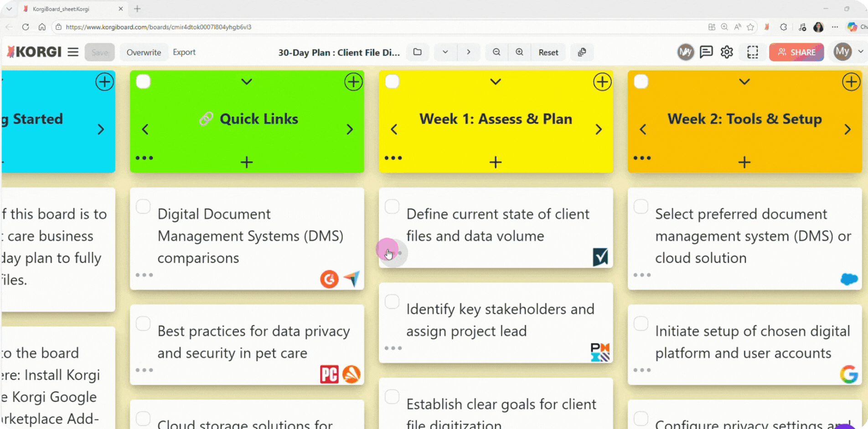Image resolution: width=868 pixels, height=429 pixels.
Task: Open board settings gear
Action: [x=727, y=52]
